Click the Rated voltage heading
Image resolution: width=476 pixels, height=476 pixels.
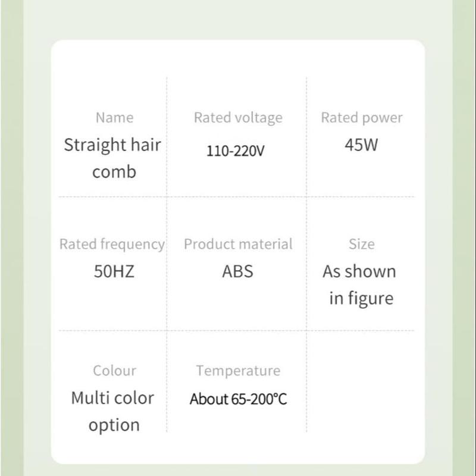pos(238,118)
